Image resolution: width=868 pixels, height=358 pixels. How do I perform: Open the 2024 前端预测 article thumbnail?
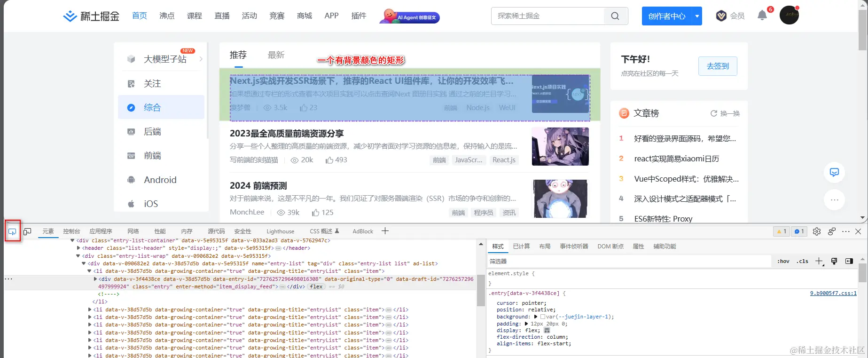pos(560,199)
